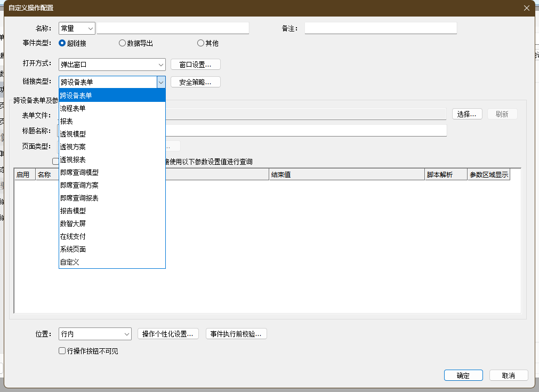Pick 透视模型 link type
This screenshot has width=539, height=392.
(x=73, y=134)
